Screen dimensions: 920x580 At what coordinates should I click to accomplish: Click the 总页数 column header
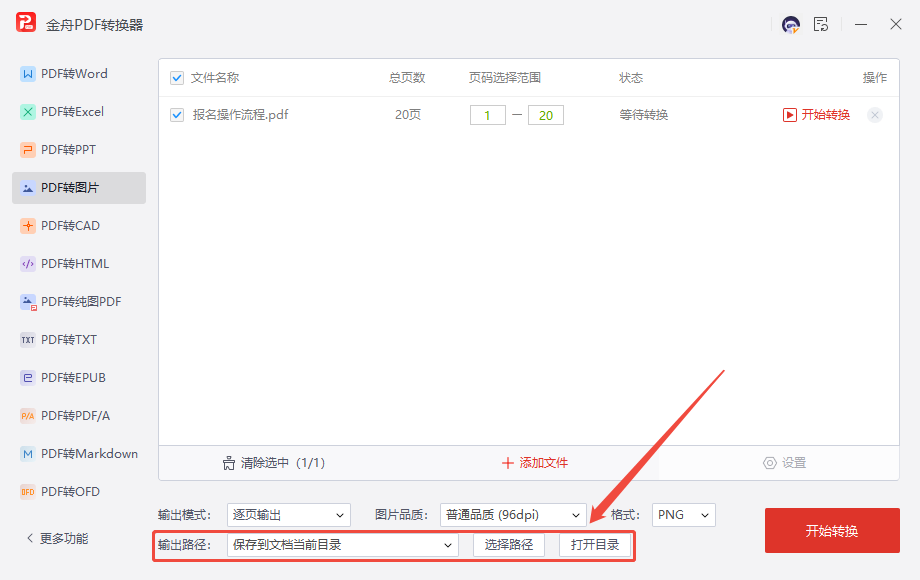pos(407,78)
